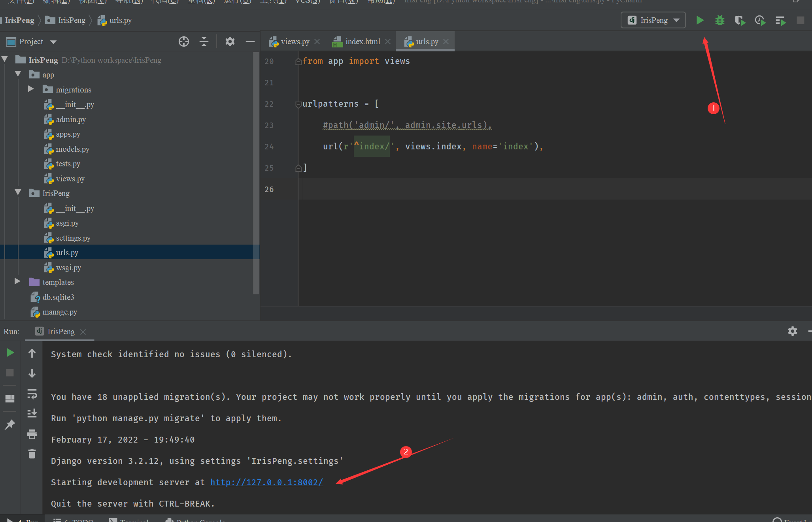Viewport: 812px width, 522px height.
Task: Open the http://127.0.0.1:8002/ link
Action: [266, 482]
